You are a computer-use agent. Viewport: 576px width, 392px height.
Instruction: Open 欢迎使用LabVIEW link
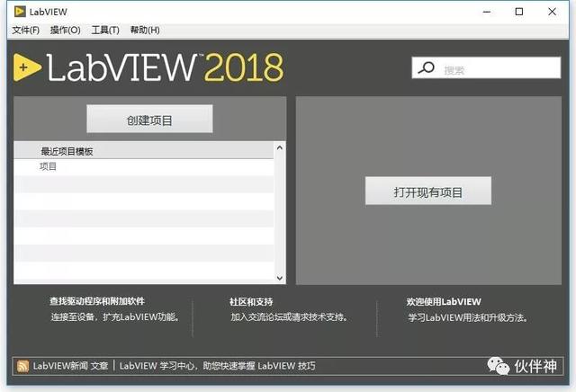pyautogui.click(x=444, y=302)
